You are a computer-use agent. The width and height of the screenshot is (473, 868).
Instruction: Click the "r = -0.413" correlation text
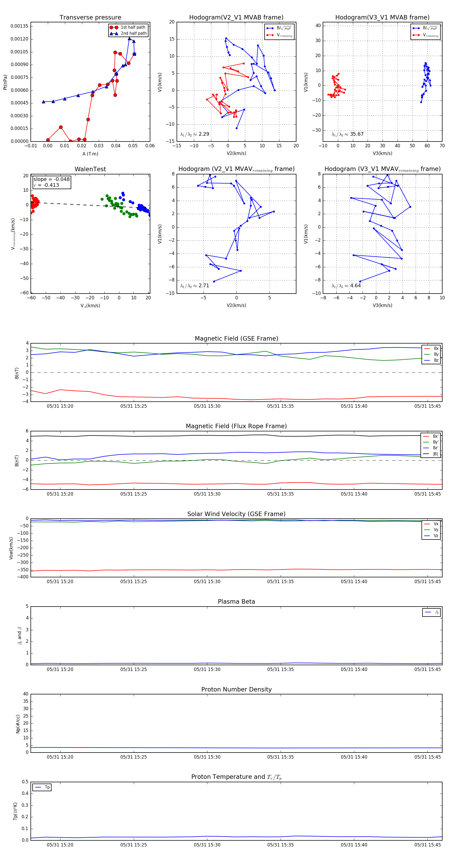46,185
